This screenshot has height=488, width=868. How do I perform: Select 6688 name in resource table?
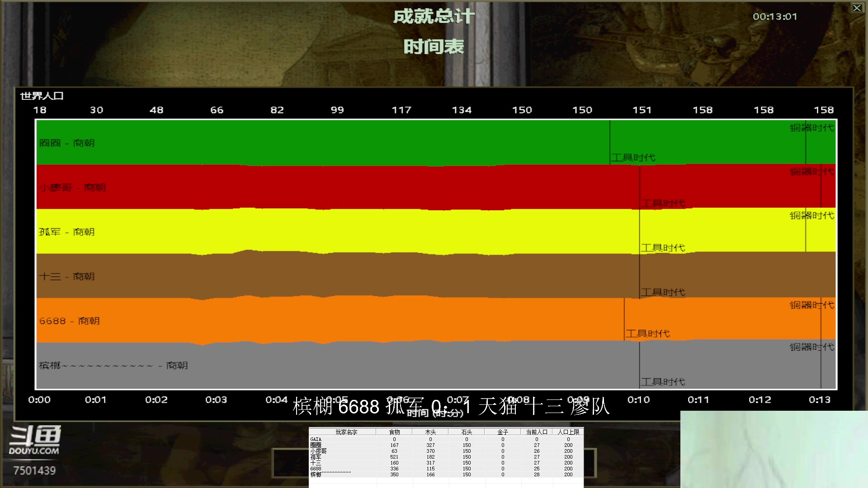(x=316, y=469)
